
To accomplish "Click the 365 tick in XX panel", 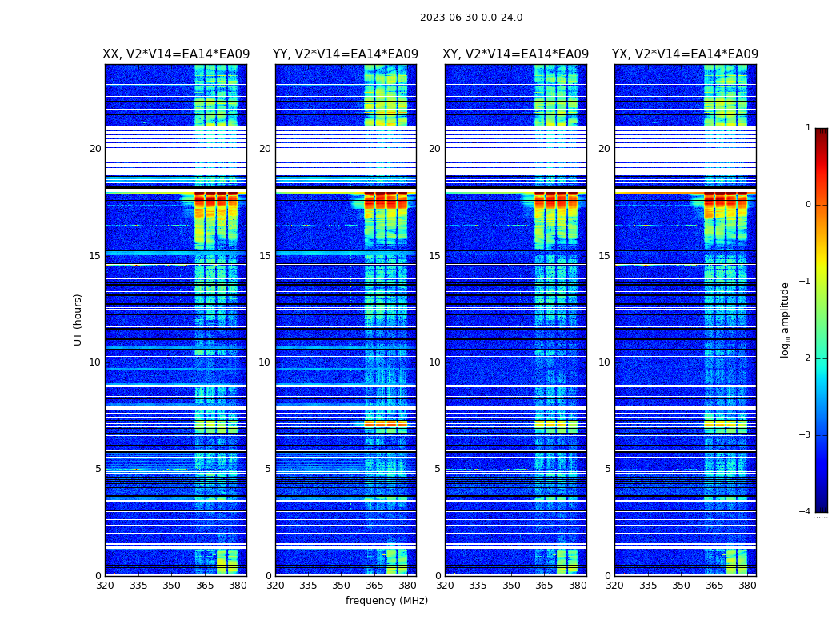I will pos(205,586).
